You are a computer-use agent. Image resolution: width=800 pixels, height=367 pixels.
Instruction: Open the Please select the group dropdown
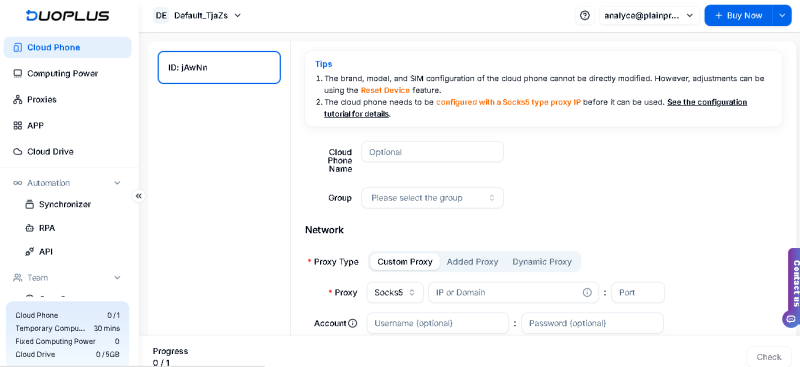tap(432, 198)
